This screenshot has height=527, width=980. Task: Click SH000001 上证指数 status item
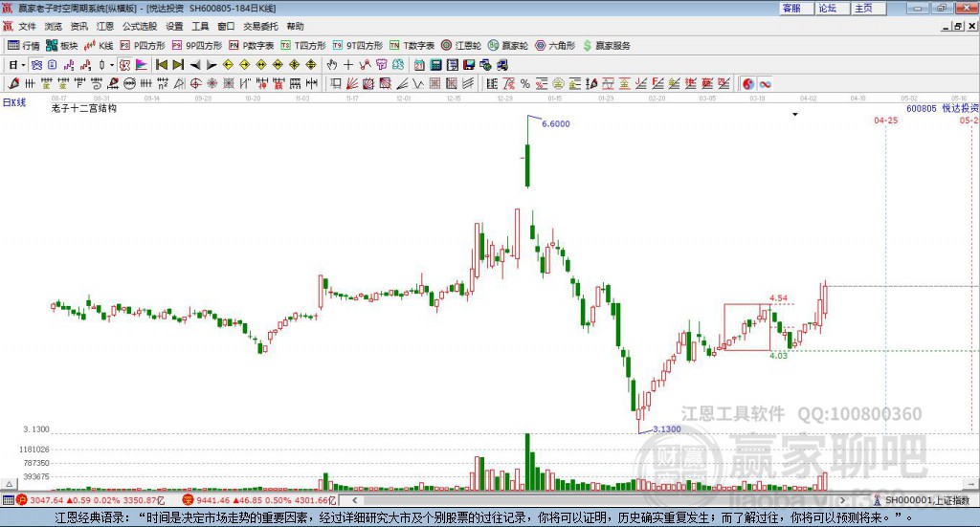[x=922, y=500]
